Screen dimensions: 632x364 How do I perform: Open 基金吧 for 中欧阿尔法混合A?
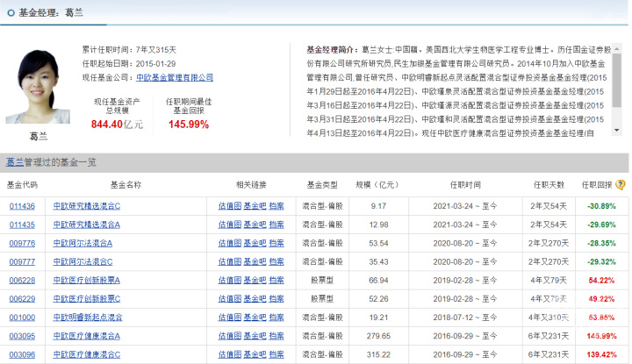pyautogui.click(x=254, y=243)
